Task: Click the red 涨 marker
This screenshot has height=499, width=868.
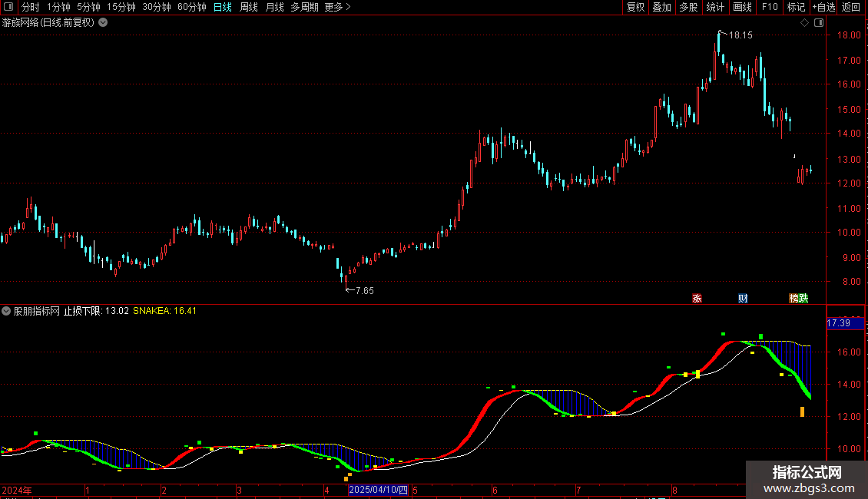Action: coord(697,298)
